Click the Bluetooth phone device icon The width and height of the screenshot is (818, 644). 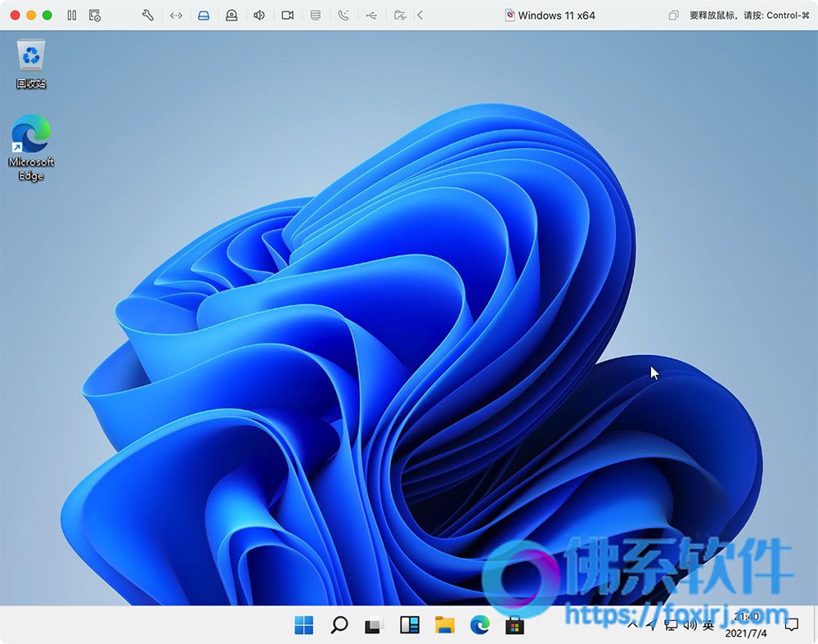344,15
